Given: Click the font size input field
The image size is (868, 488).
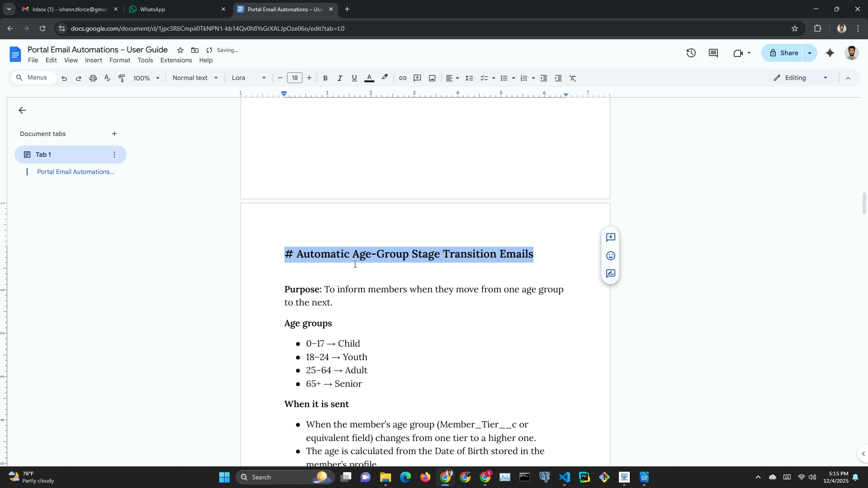Looking at the screenshot, I should [x=294, y=78].
